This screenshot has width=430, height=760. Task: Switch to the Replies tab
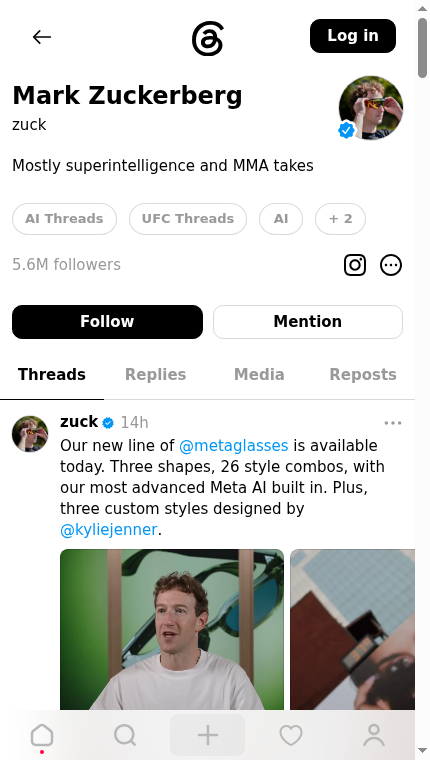(x=156, y=375)
